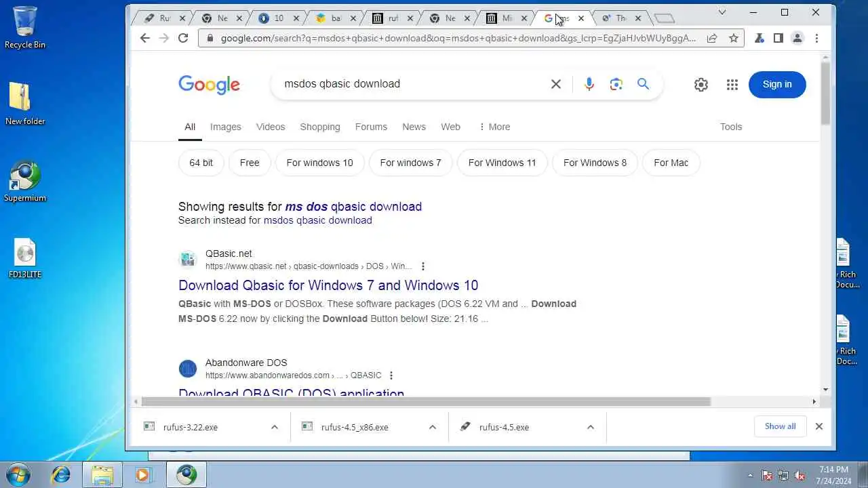Open the tab search dropdown arrow

722,12
